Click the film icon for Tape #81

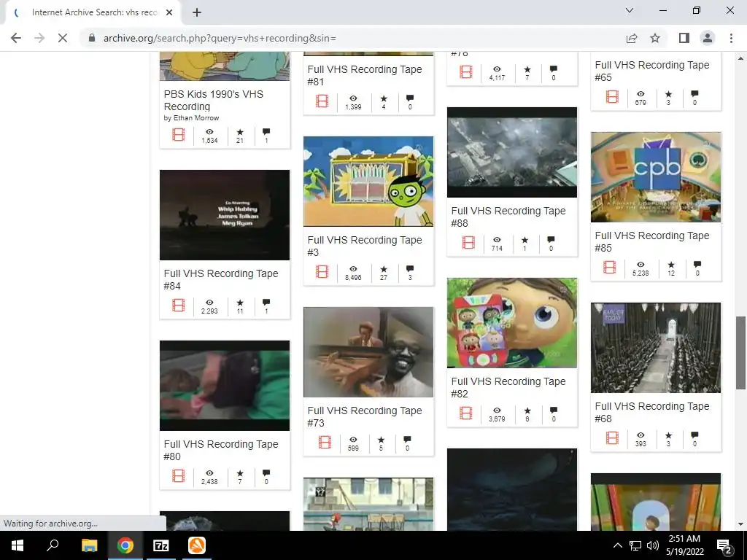pos(322,101)
